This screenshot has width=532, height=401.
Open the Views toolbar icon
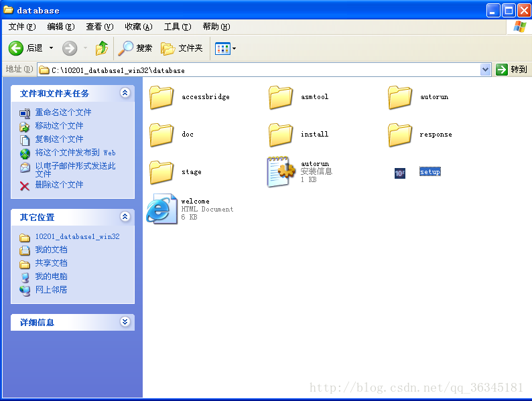click(222, 48)
